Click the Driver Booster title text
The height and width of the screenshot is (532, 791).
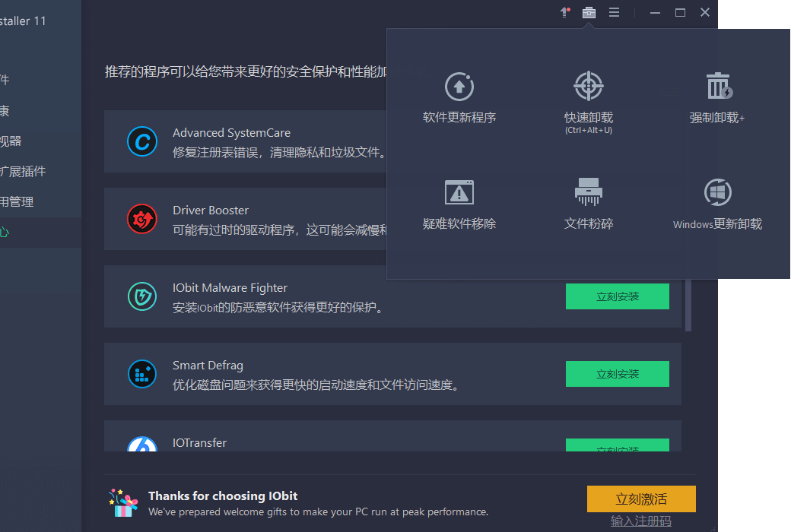[x=211, y=211]
